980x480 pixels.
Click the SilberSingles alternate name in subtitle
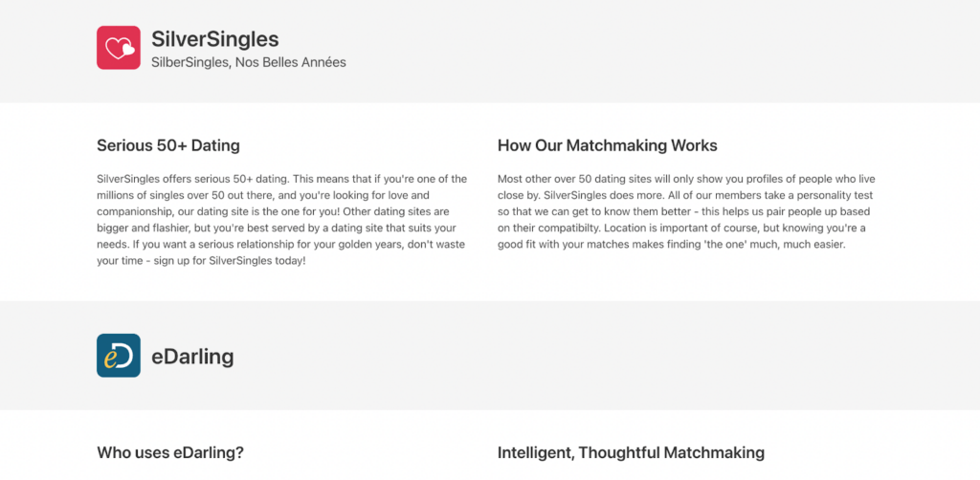190,62
